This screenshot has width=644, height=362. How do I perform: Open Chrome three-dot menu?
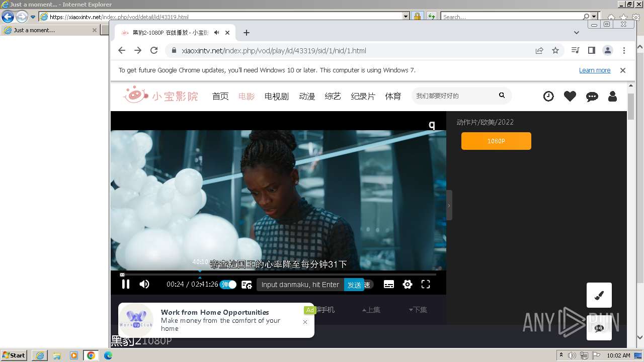tap(624, 50)
